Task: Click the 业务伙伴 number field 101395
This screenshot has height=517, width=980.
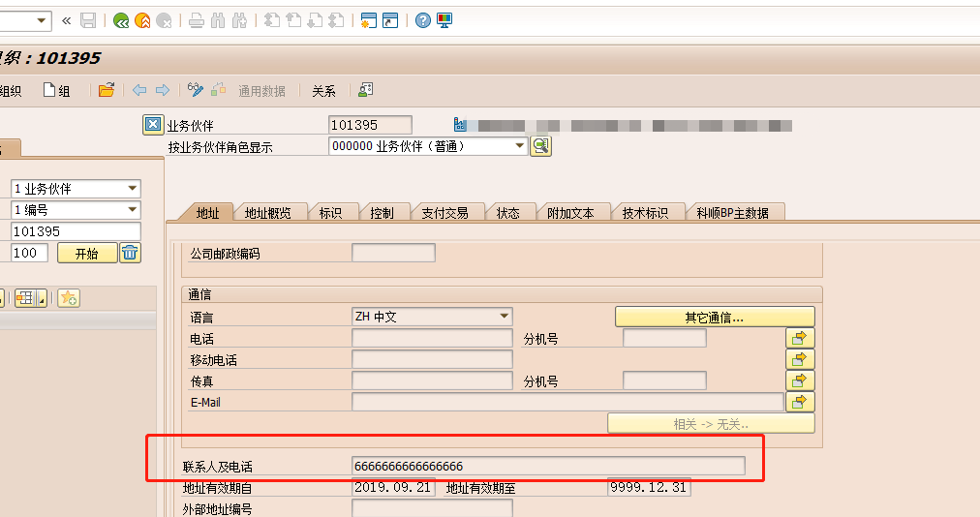Action: tap(370, 124)
